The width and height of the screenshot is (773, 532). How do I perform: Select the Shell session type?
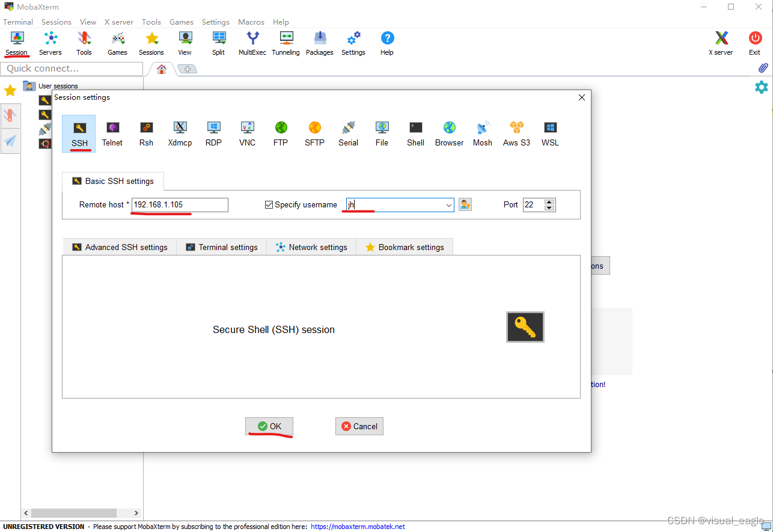coord(415,133)
